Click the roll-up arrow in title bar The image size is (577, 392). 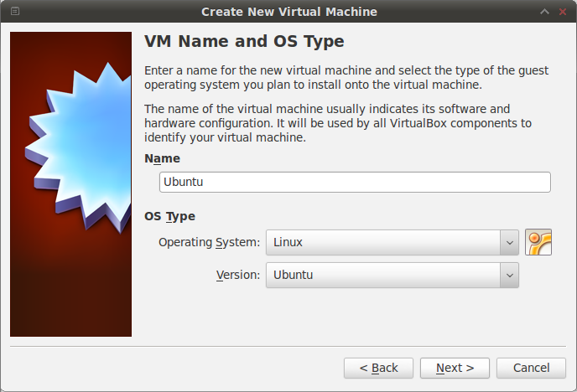(544, 12)
